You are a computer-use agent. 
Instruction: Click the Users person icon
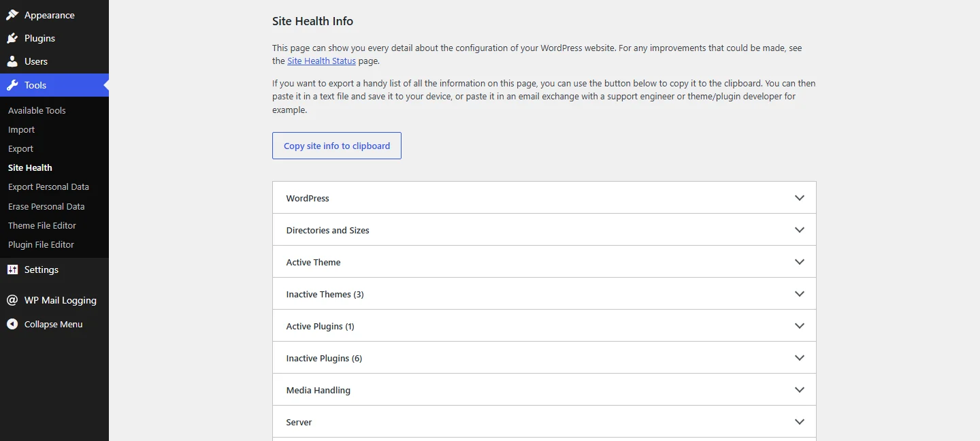pos(12,61)
